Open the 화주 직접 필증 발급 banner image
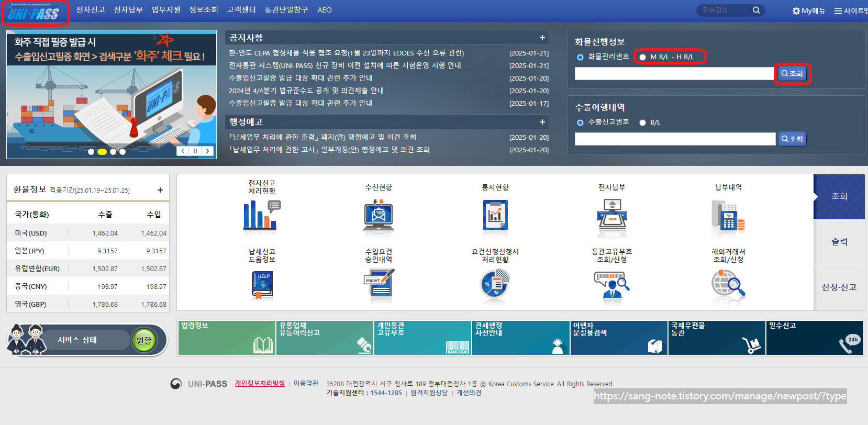 coord(112,94)
